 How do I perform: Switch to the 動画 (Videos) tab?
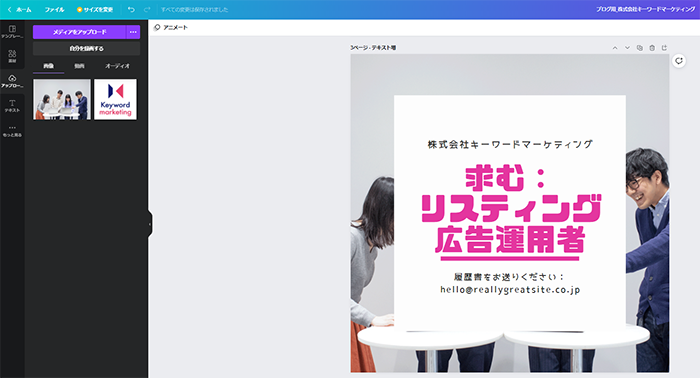pyautogui.click(x=79, y=66)
